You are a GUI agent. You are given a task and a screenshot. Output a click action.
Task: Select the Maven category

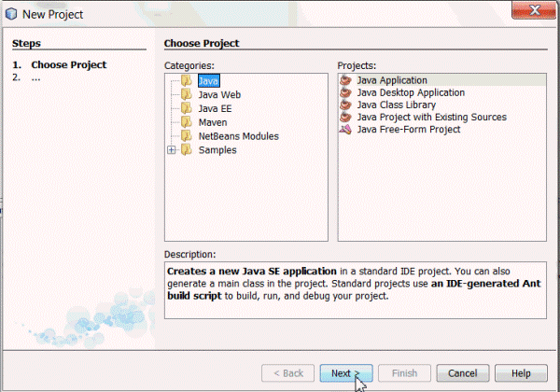click(x=213, y=122)
